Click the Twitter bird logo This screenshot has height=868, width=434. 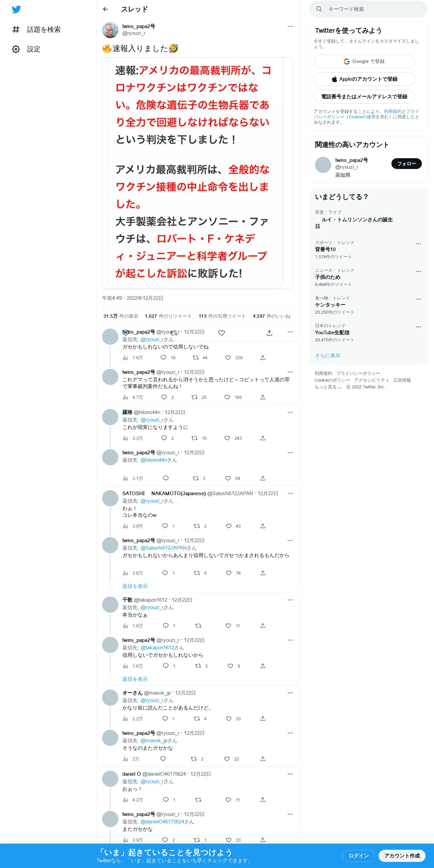(x=16, y=9)
